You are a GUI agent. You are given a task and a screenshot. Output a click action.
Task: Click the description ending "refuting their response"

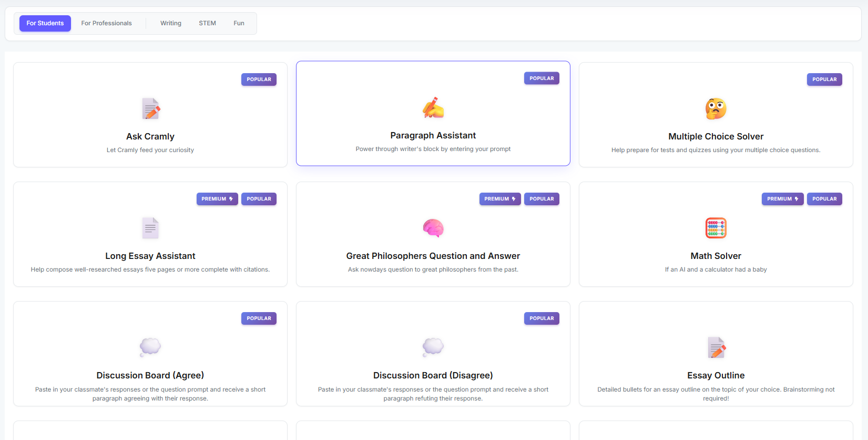pyautogui.click(x=433, y=394)
